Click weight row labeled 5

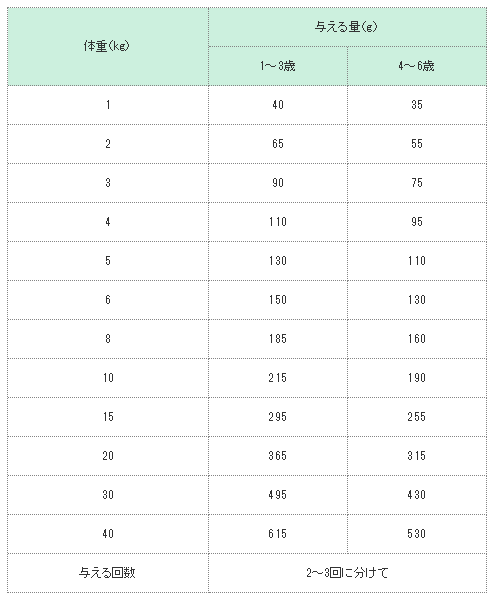point(108,261)
